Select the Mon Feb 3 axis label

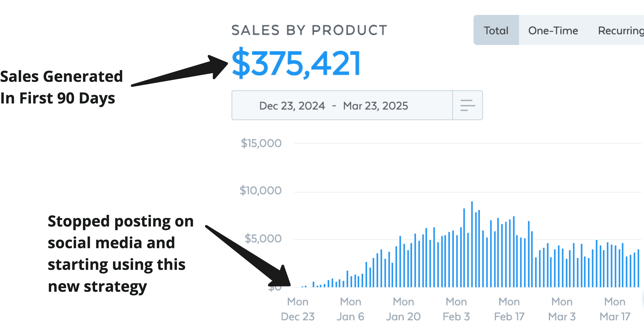456,309
